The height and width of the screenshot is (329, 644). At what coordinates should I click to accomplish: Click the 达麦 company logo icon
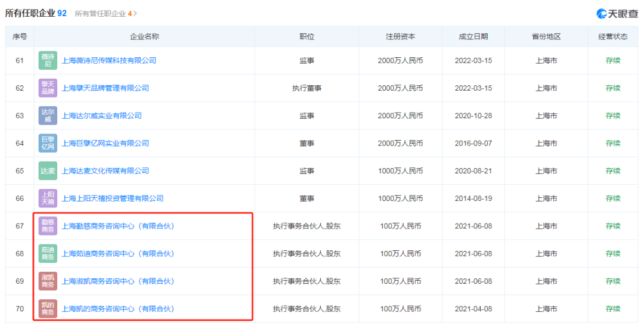[x=48, y=170]
